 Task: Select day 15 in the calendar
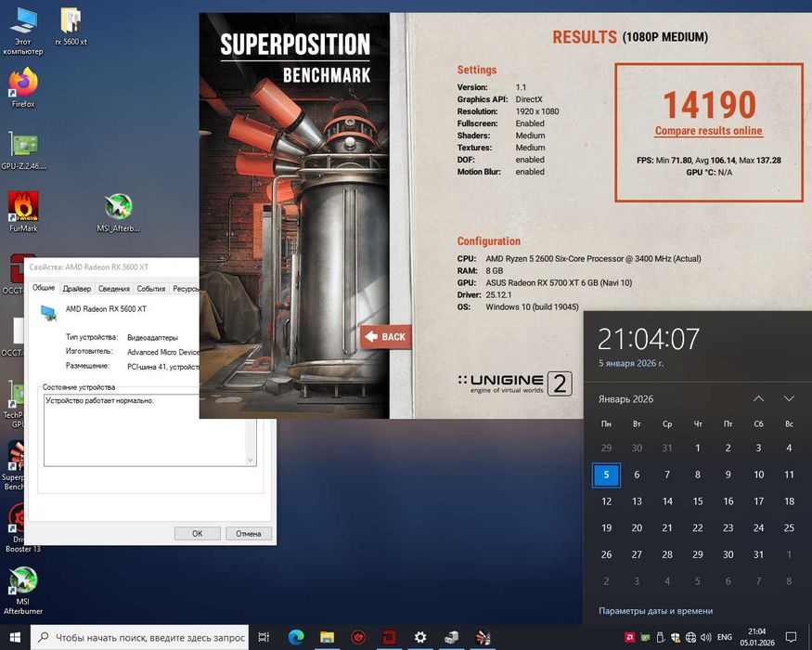698,501
